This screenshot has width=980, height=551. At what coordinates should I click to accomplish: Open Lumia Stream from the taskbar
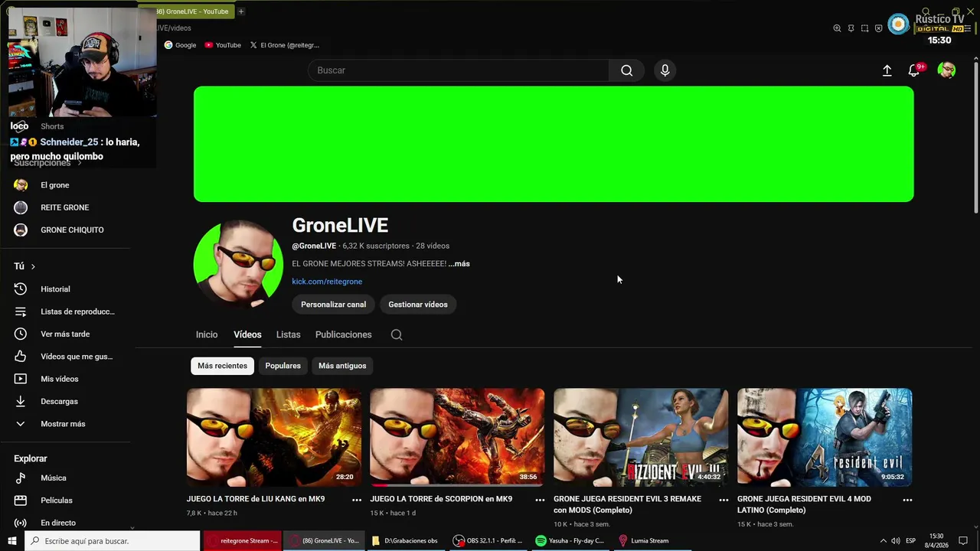click(x=644, y=541)
